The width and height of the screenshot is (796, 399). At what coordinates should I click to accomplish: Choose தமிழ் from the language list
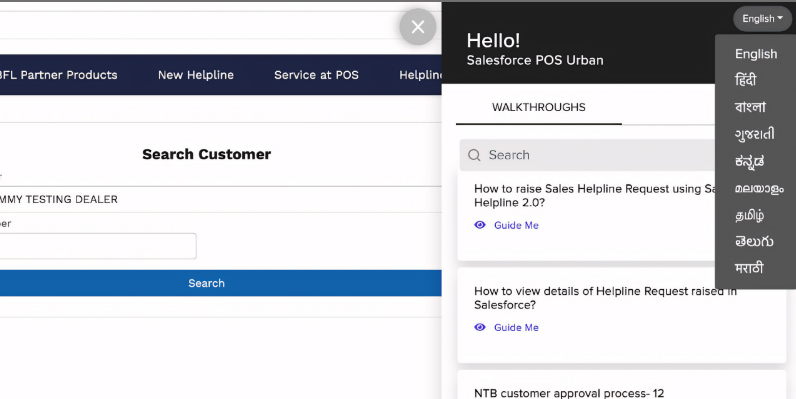point(749,215)
